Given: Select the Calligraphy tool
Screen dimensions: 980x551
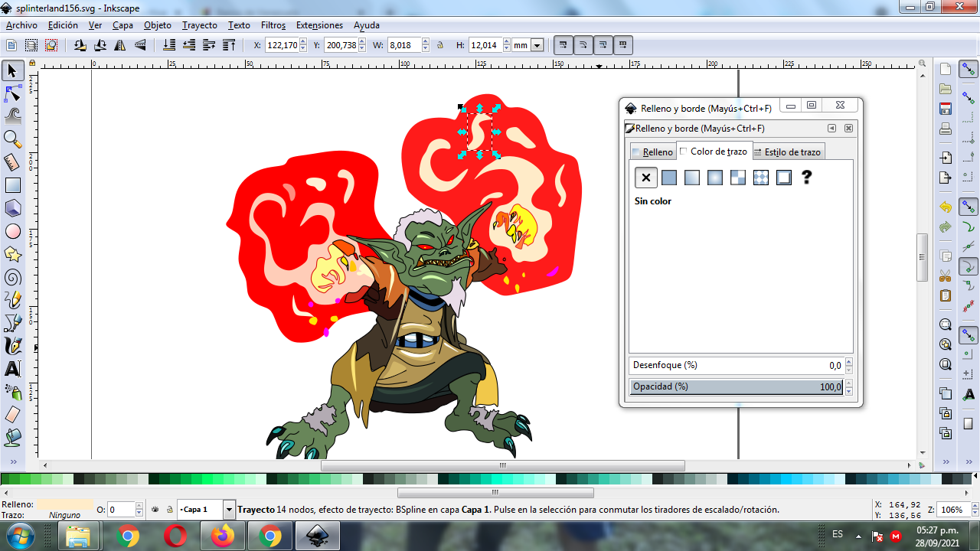Looking at the screenshot, I should coord(12,346).
